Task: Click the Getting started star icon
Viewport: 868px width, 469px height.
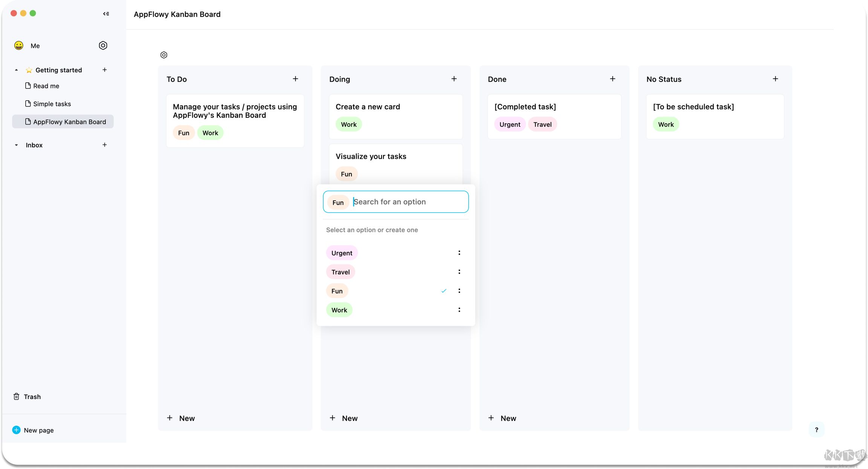Action: pyautogui.click(x=29, y=70)
